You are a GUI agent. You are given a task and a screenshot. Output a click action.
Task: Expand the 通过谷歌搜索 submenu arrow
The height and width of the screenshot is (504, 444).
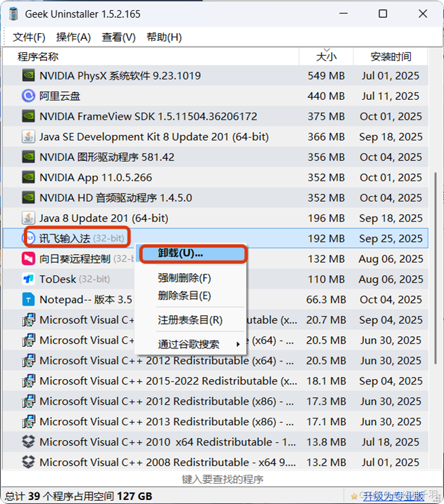pos(238,344)
